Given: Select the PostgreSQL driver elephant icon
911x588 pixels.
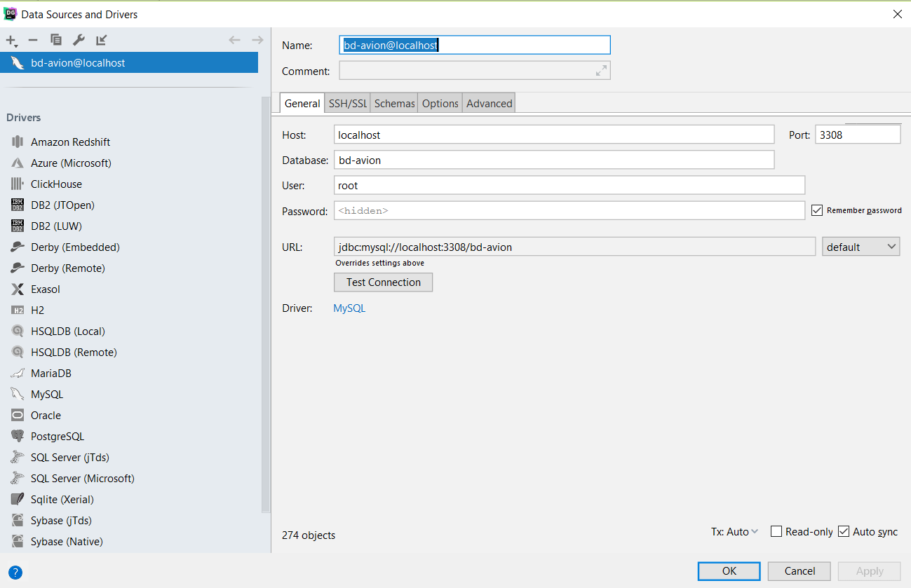Looking at the screenshot, I should (x=18, y=436).
